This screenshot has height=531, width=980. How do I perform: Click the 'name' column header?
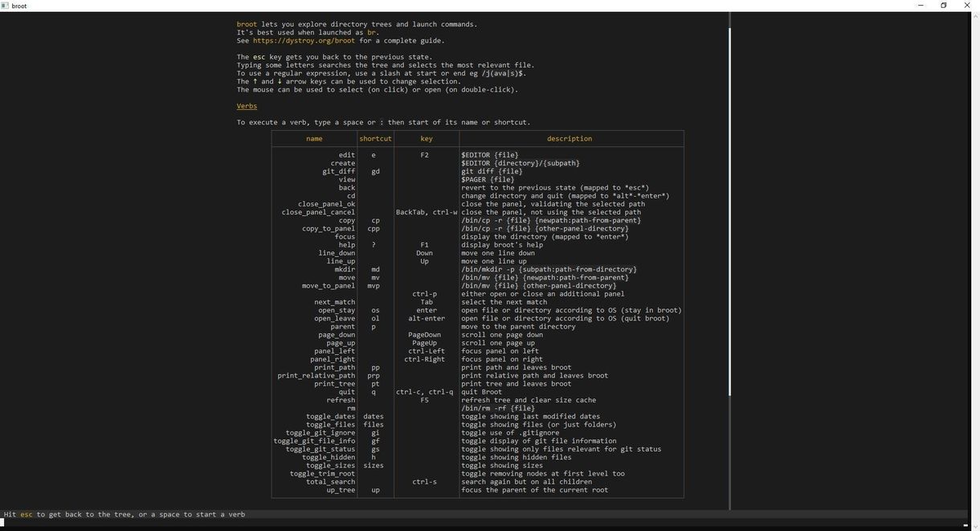pyautogui.click(x=314, y=139)
